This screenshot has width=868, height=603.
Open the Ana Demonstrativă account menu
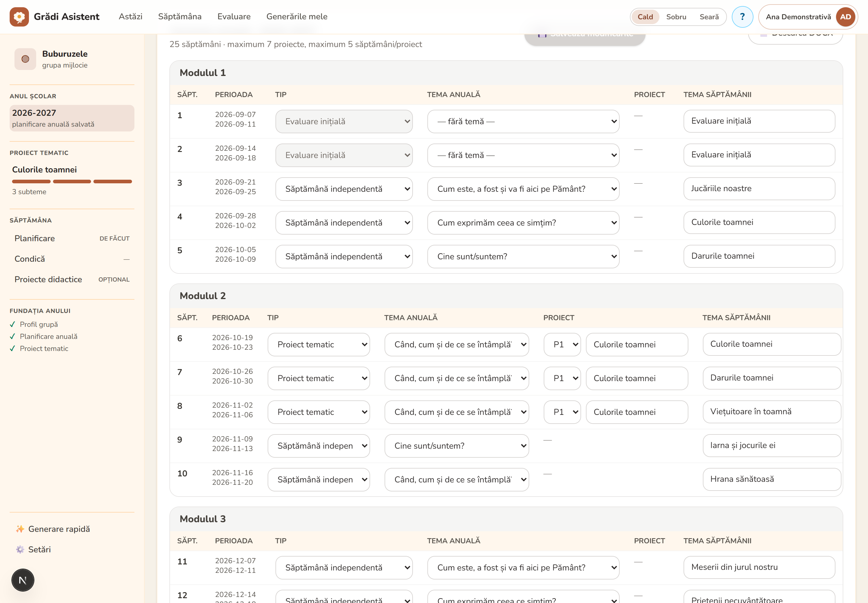[x=808, y=17]
